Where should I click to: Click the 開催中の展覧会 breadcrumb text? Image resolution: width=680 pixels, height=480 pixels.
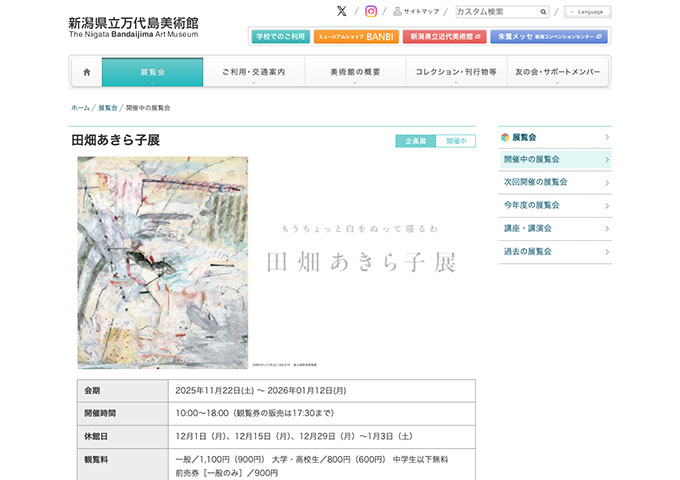148,108
